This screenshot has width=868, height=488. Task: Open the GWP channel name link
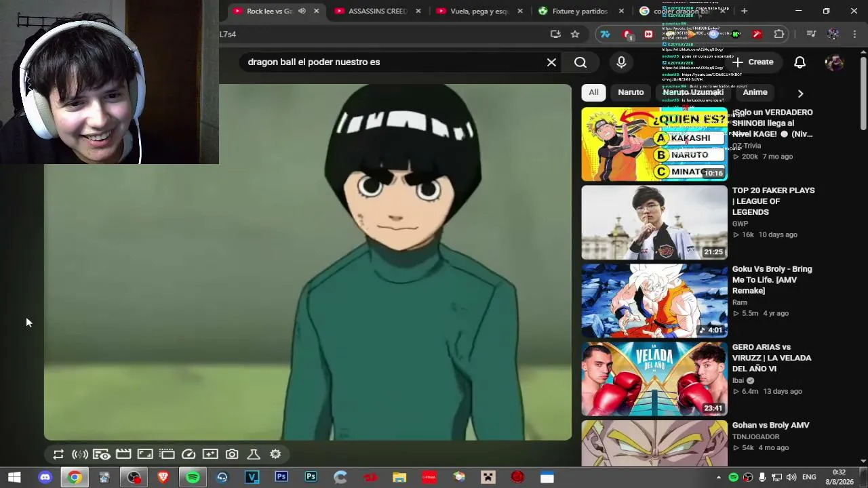point(740,224)
